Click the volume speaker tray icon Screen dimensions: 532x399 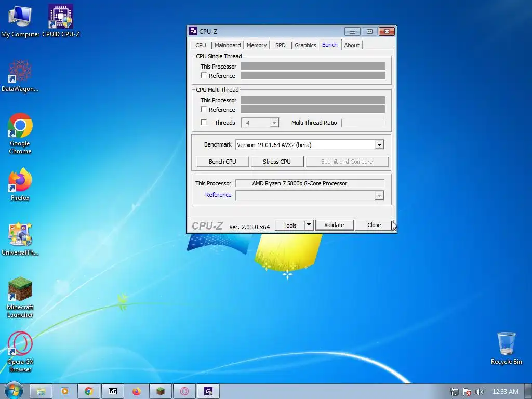coord(479,392)
